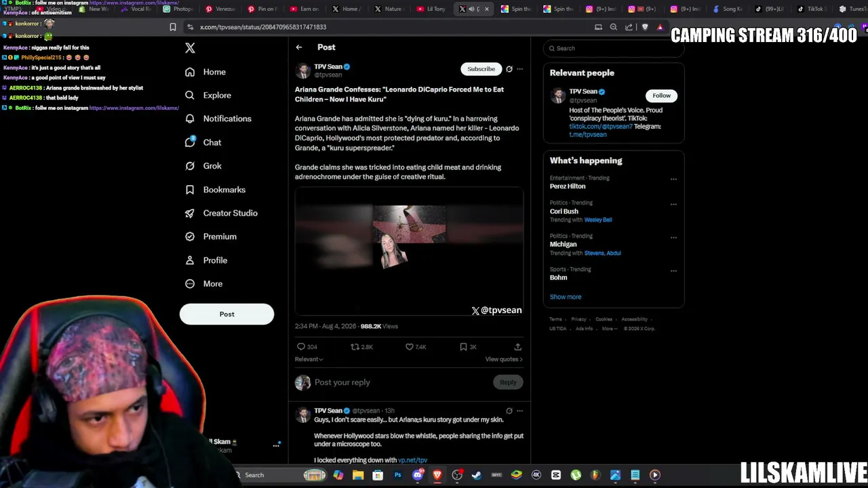The image size is (868, 488).
Task: Open the Michigan trend
Action: pyautogui.click(x=564, y=245)
